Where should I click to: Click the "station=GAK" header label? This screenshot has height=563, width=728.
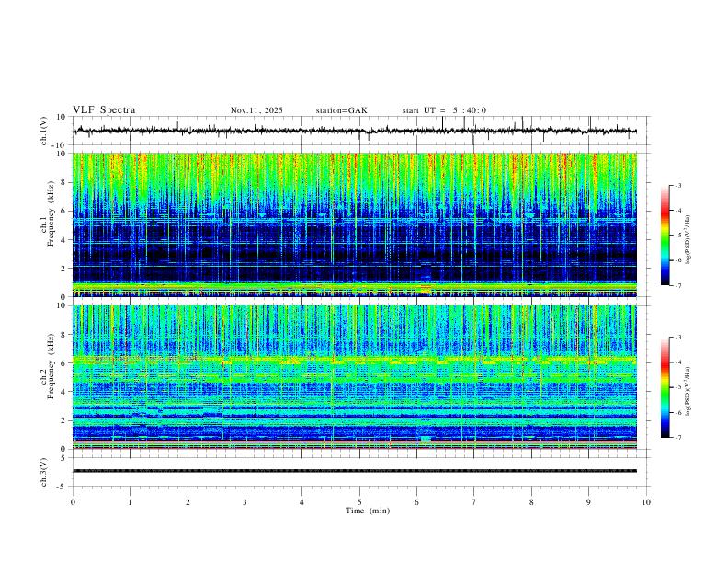coord(341,110)
